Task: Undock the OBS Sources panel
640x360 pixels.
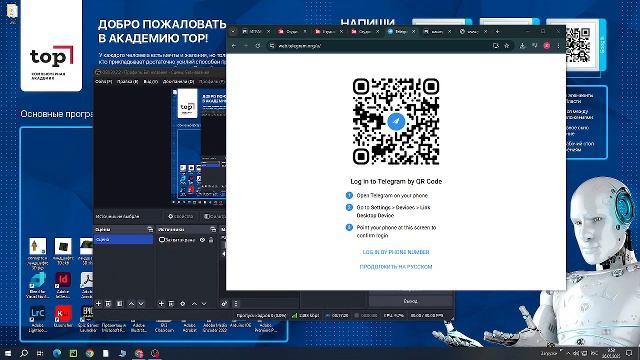Action: (x=213, y=229)
